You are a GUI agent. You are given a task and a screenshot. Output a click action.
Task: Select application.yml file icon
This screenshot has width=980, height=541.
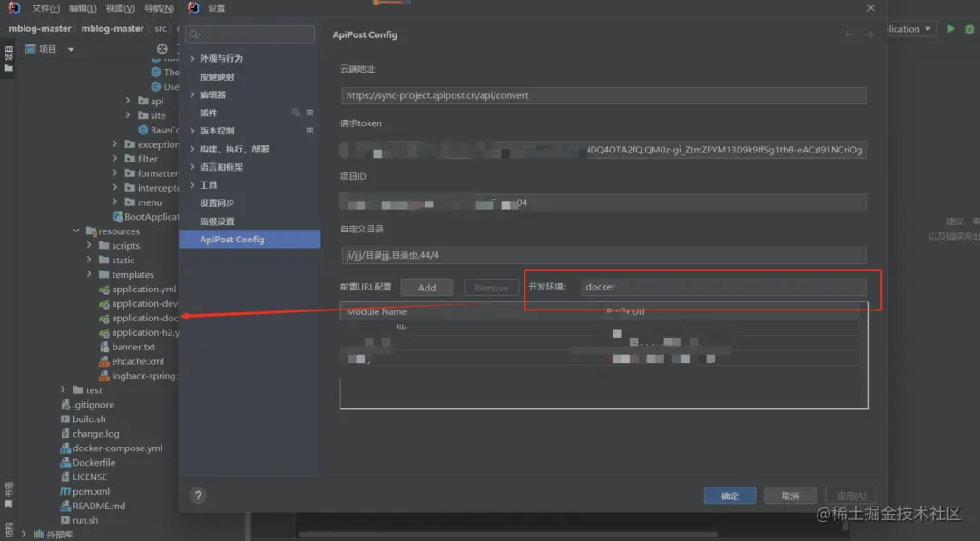(x=103, y=290)
